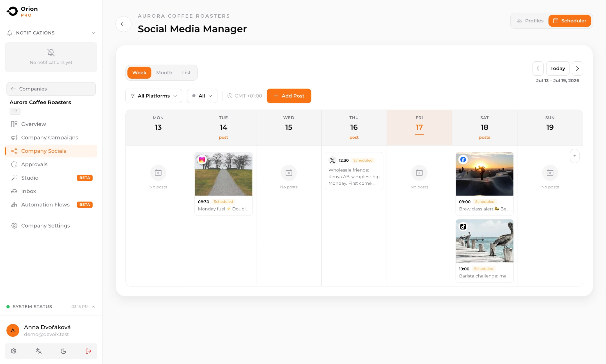The image size is (606, 364).
Task: Jump to Today
Action: (558, 68)
